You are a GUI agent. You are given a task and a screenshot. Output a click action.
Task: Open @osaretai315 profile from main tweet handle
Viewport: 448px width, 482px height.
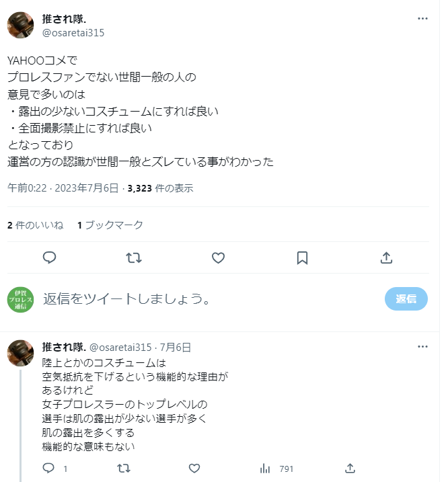click(73, 33)
